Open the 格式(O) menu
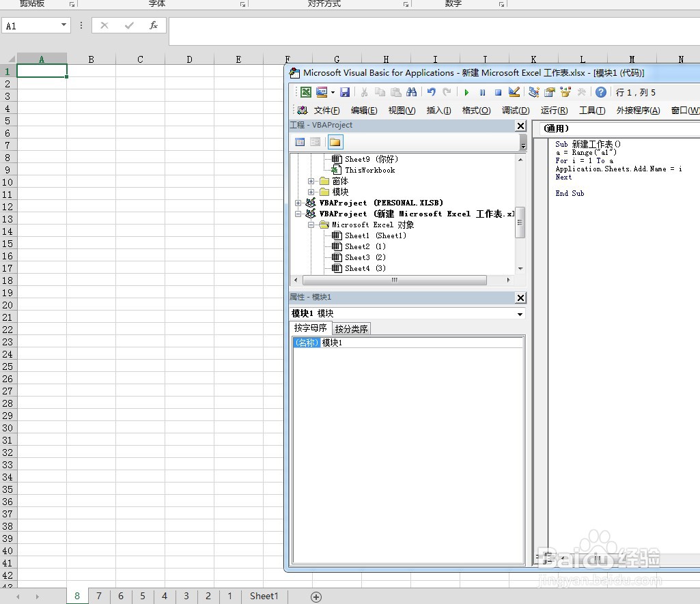Viewport: 700px width, 604px height. [476, 111]
